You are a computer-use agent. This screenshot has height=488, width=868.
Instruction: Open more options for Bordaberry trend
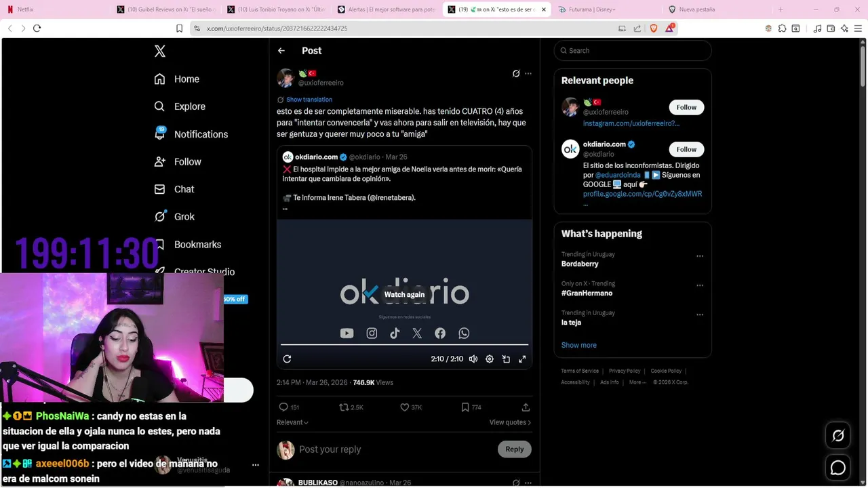tap(700, 256)
